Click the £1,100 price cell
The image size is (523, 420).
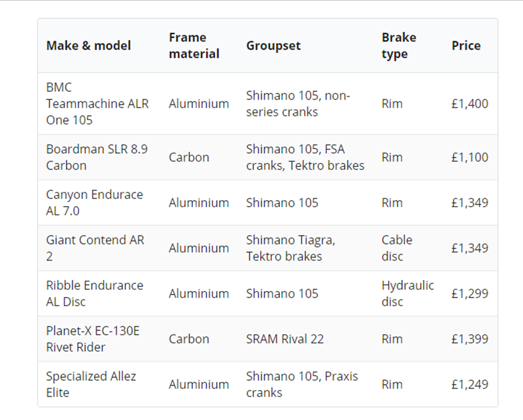[x=469, y=157]
